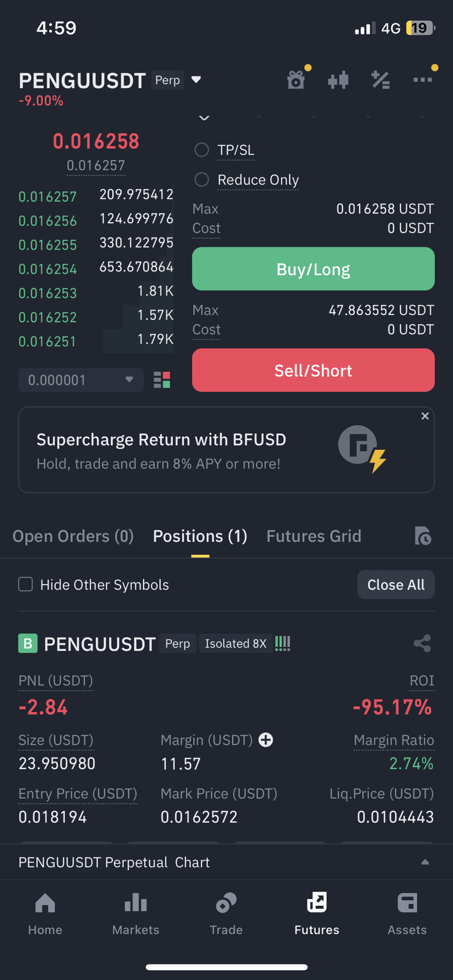The image size is (453, 980).
Task: Open the order history clock icon
Action: click(422, 536)
